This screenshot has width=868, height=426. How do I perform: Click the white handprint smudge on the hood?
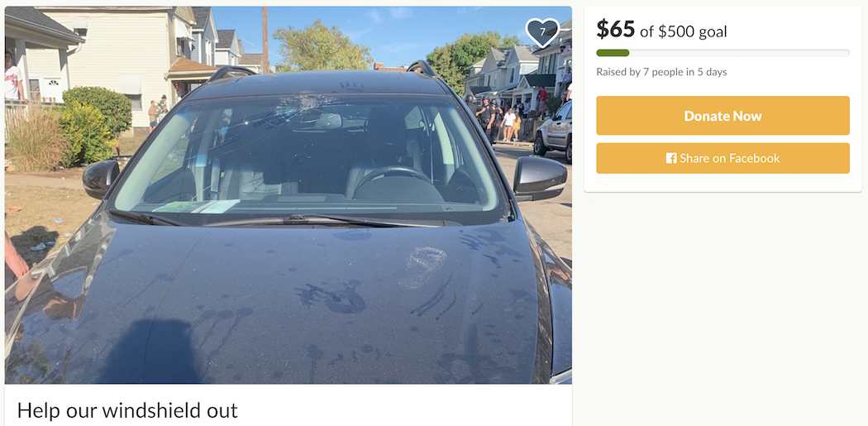pos(423,266)
